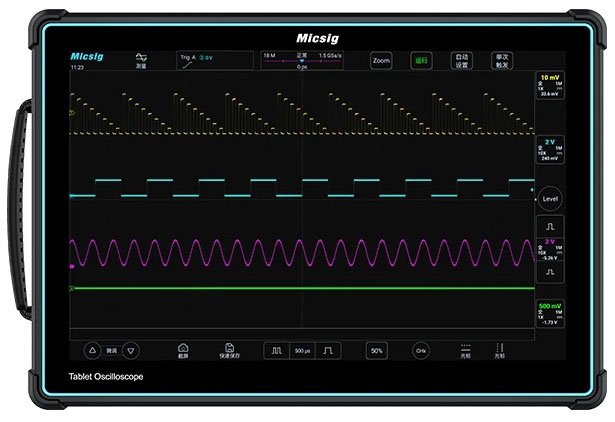Tap the screenshot capture icon

(x=183, y=350)
